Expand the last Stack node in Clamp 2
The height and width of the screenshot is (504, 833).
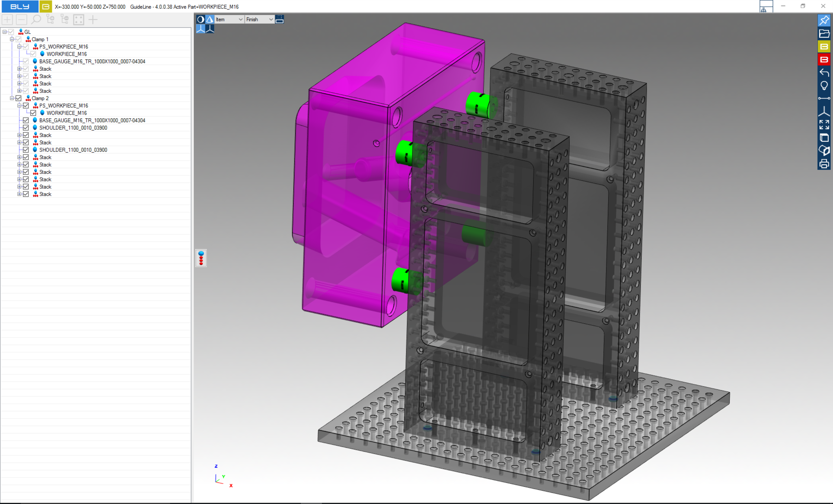19,194
